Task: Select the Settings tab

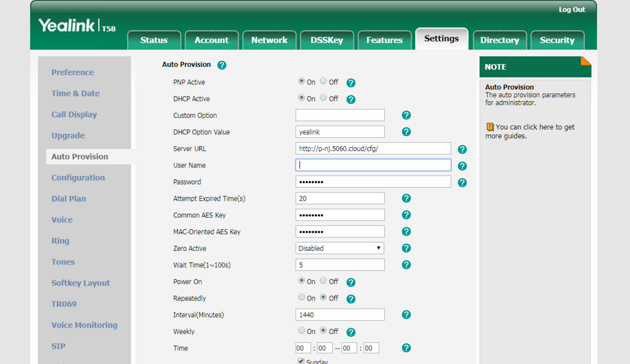Action: [442, 39]
